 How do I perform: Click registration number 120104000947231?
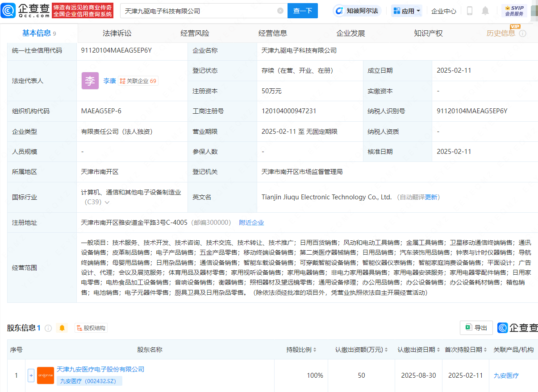point(289,111)
